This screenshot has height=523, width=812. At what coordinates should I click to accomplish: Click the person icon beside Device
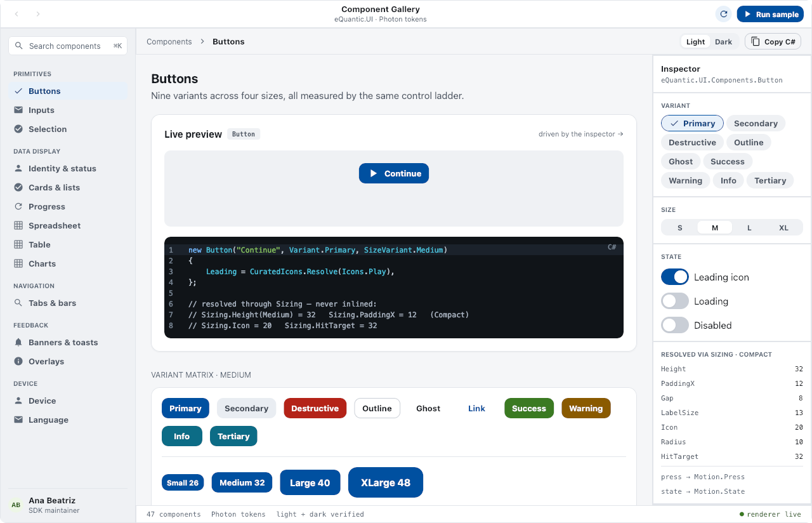point(18,401)
